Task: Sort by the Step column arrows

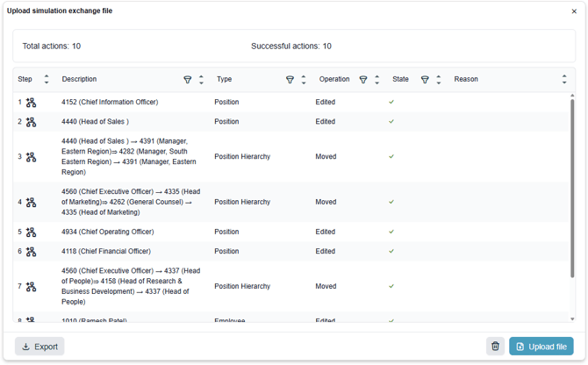Action: (x=47, y=79)
